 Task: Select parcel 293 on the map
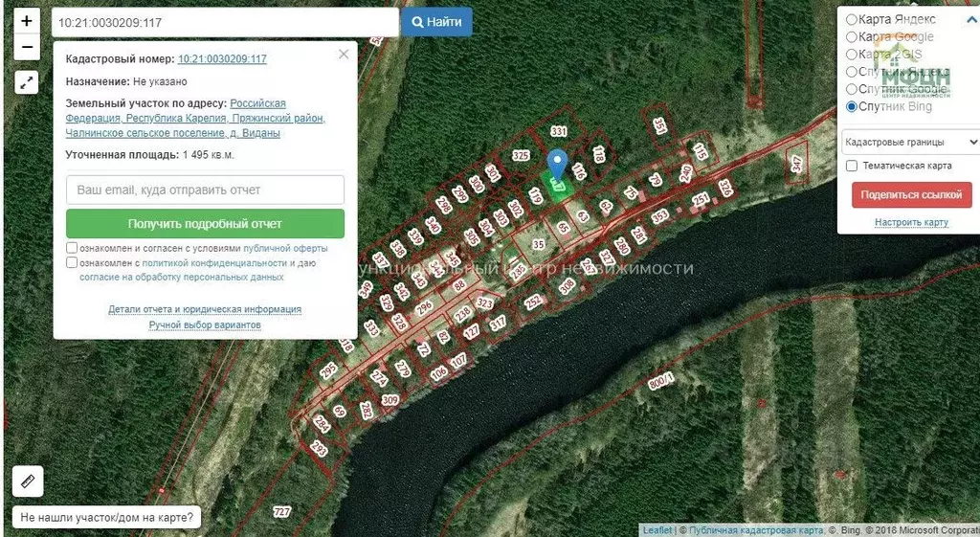(x=319, y=448)
